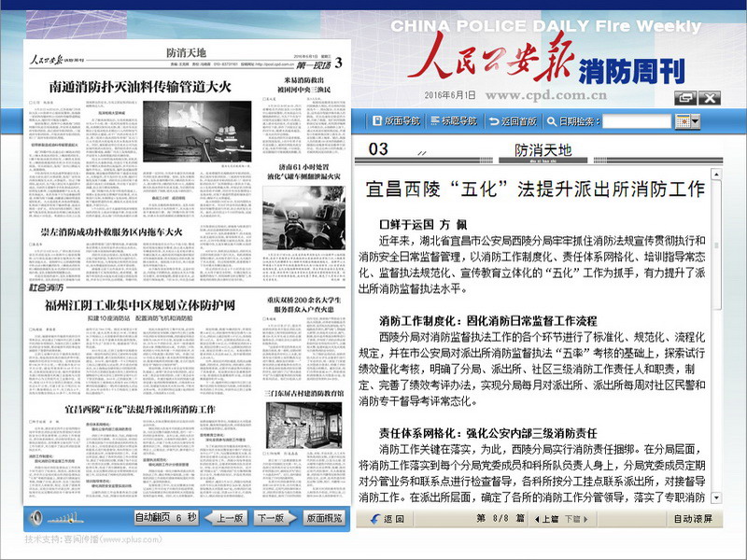Click the 2016年6月1日 date text
Screen dimensions: 747x560
pos(450,95)
